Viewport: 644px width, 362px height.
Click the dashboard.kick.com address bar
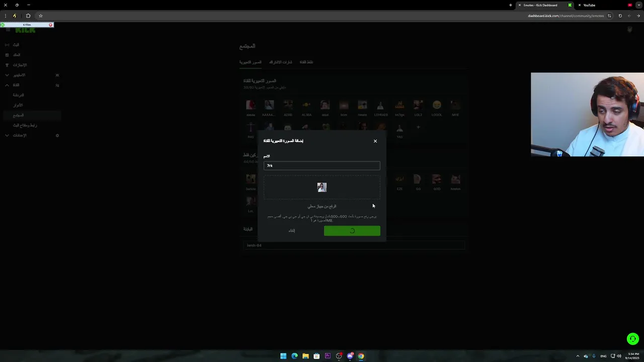click(x=566, y=16)
